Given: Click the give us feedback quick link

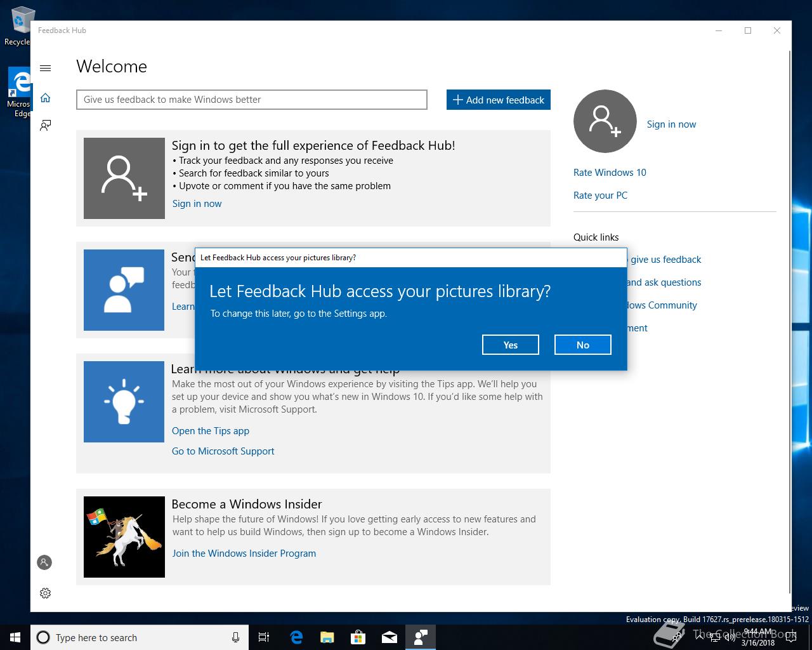Looking at the screenshot, I should pos(665,260).
